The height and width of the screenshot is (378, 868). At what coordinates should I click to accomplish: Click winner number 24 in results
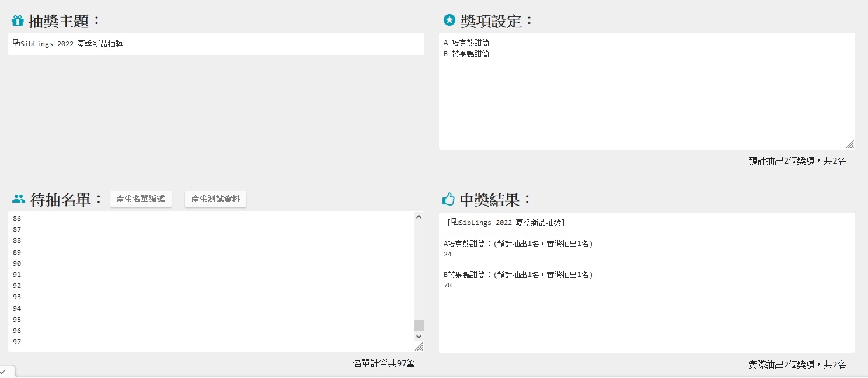click(448, 254)
